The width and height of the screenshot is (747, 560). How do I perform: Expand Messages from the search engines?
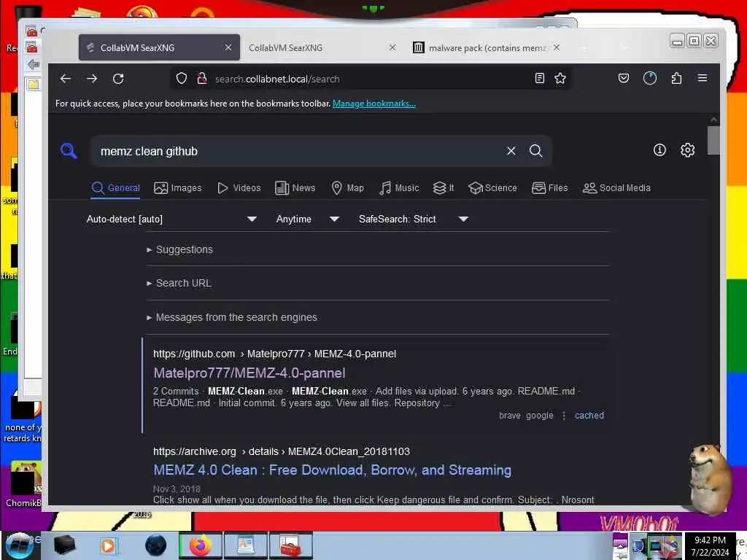point(232,317)
